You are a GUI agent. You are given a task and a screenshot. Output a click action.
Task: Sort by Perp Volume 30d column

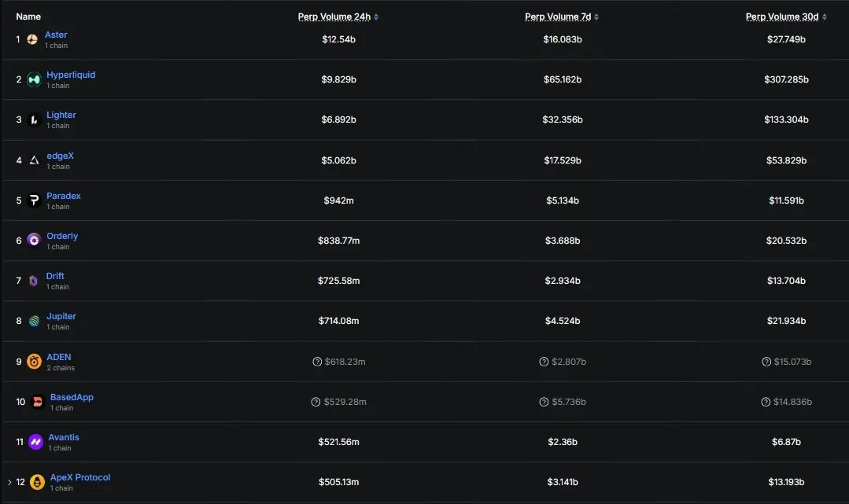(786, 17)
